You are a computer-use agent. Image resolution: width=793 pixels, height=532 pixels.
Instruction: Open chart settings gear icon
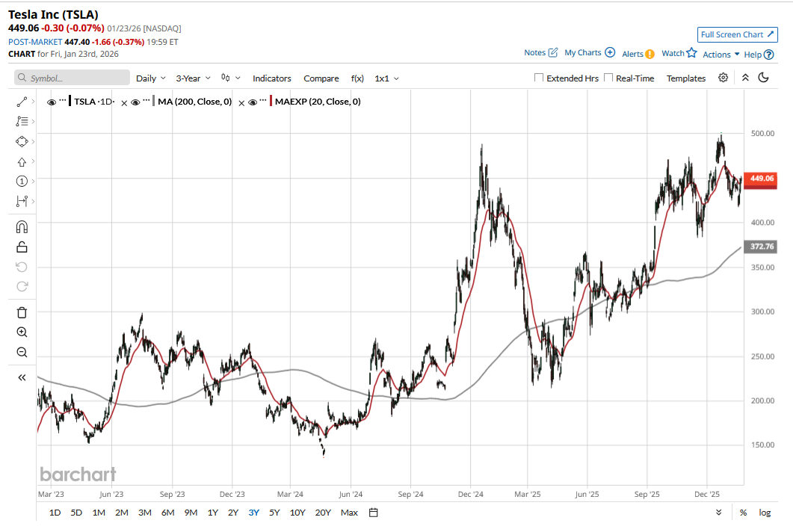click(x=723, y=78)
